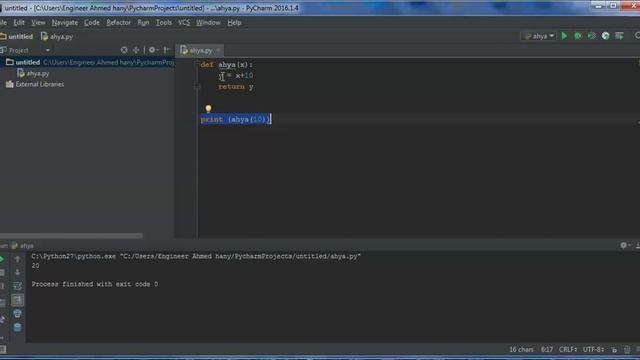Hide the Run tool window
640x360 pixels.
637,245
